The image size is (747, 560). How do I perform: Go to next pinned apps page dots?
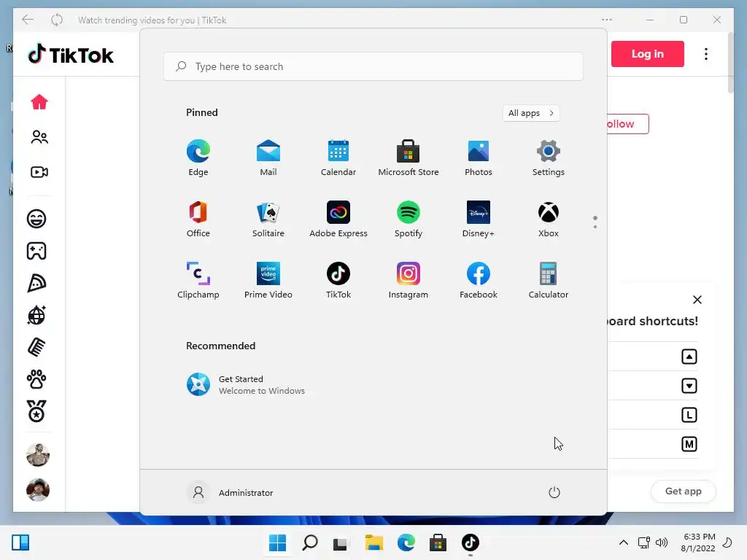coord(595,222)
